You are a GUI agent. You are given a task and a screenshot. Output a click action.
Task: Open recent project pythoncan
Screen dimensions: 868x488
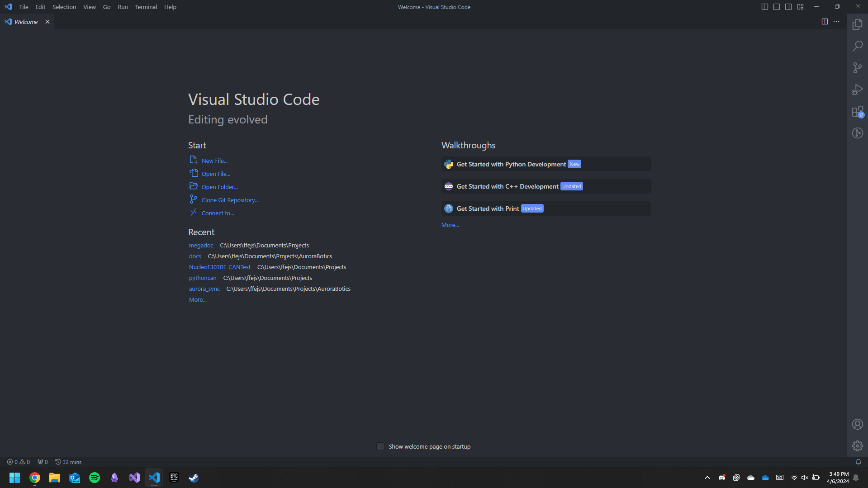[202, 278]
